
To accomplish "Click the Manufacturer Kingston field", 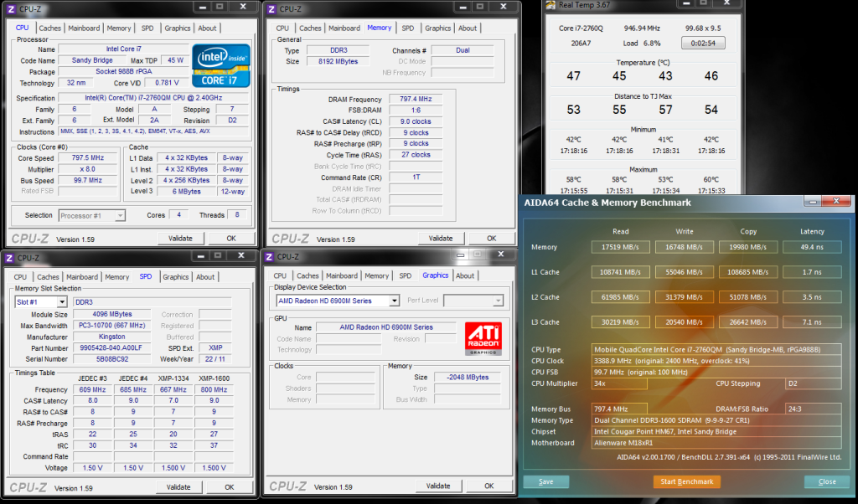I will (111, 337).
